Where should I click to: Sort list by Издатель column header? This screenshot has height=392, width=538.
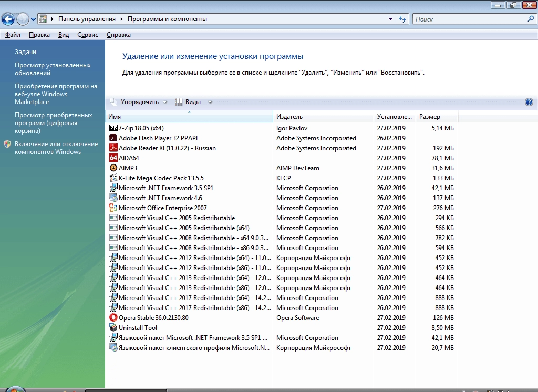coord(323,116)
